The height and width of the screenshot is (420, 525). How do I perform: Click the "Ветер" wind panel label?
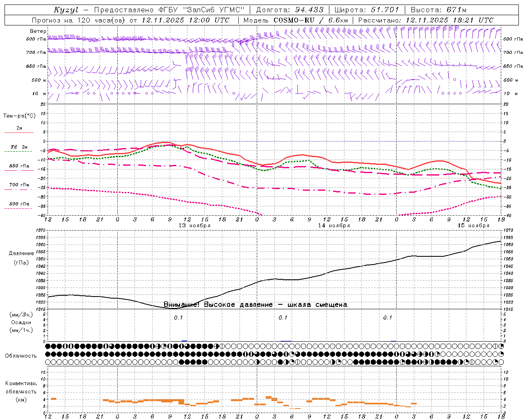pos(38,31)
